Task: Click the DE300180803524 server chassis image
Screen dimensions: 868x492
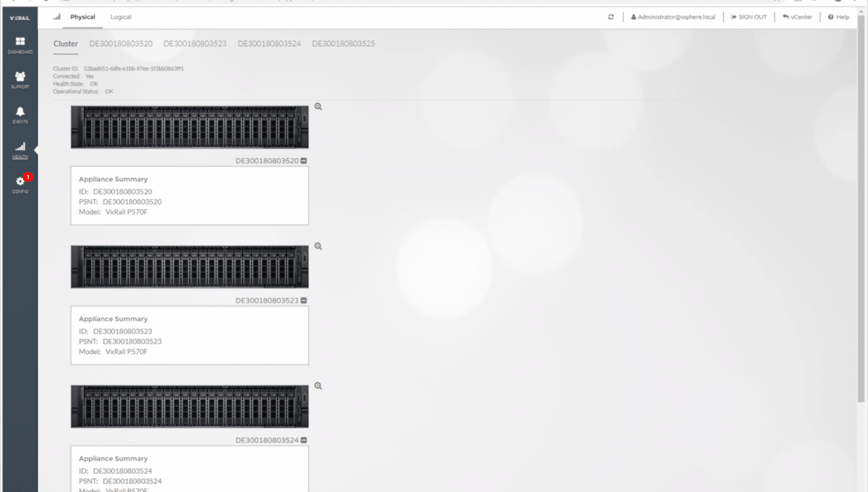Action: tap(189, 407)
